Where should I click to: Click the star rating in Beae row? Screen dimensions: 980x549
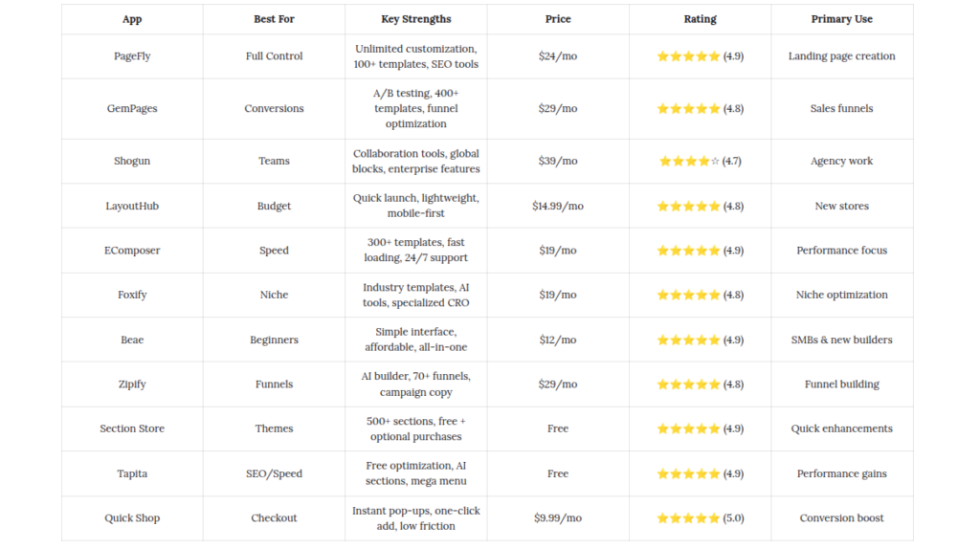[x=688, y=340]
